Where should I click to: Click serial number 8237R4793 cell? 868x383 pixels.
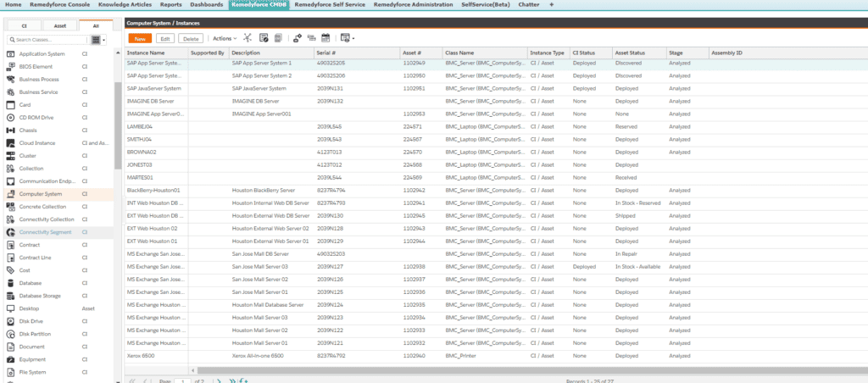tap(331, 203)
